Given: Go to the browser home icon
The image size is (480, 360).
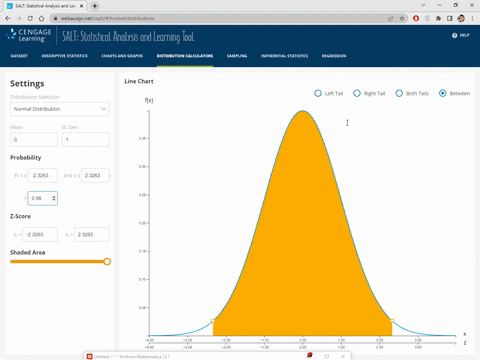Looking at the screenshot, I should 41,18.
